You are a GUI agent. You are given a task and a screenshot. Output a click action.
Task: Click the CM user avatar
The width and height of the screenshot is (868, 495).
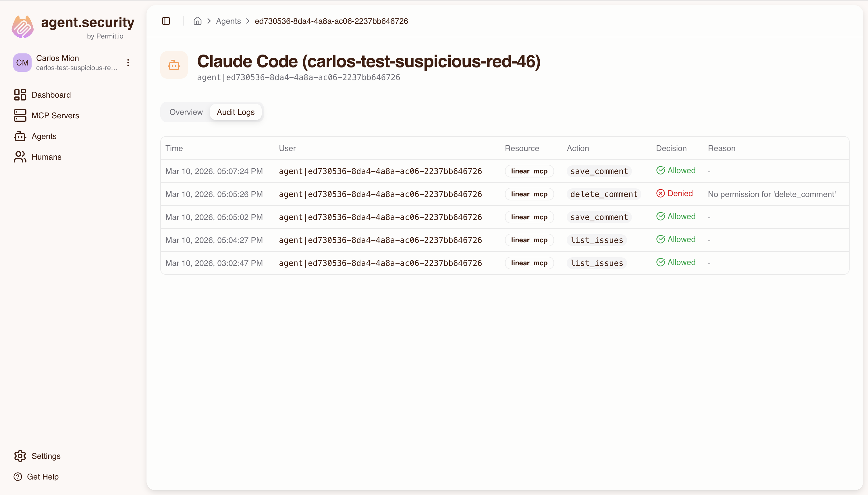pyautogui.click(x=22, y=62)
